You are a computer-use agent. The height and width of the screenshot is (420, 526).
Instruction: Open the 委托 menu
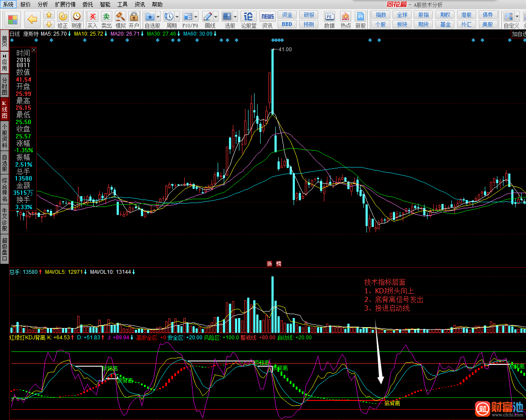coord(88,4)
